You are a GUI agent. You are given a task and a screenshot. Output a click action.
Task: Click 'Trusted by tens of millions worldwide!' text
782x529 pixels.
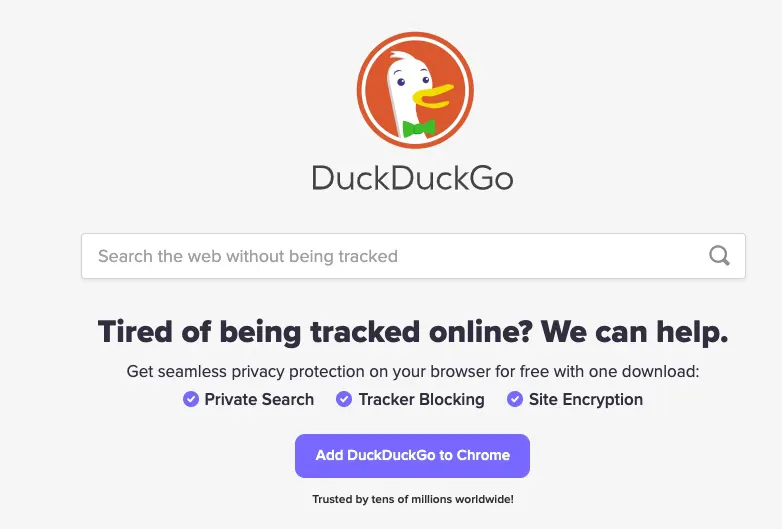pos(413,499)
